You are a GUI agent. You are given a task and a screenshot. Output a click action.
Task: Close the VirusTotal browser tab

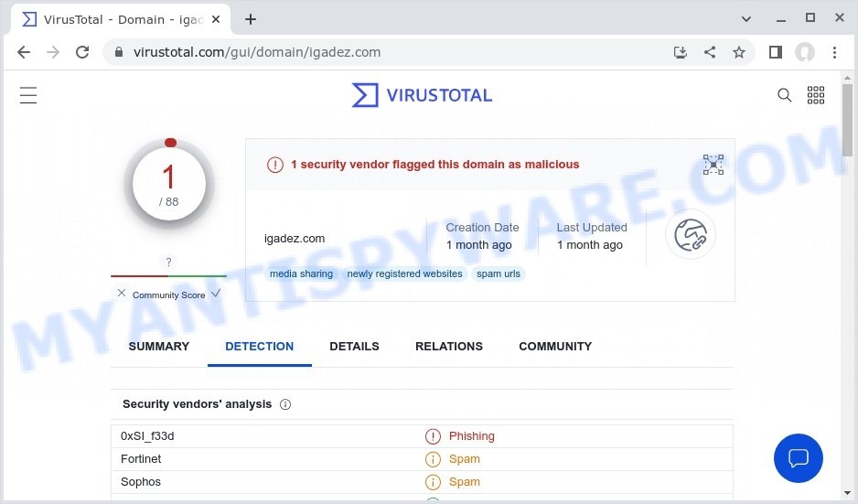click(216, 19)
